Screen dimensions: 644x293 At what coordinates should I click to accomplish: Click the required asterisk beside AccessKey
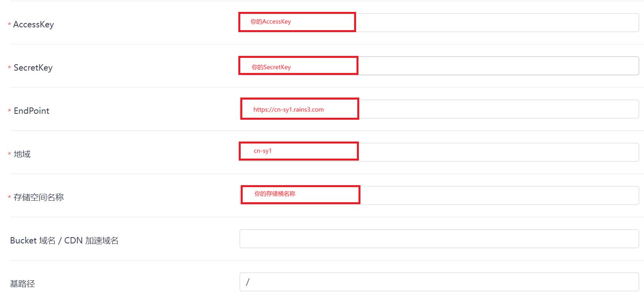tap(9, 25)
